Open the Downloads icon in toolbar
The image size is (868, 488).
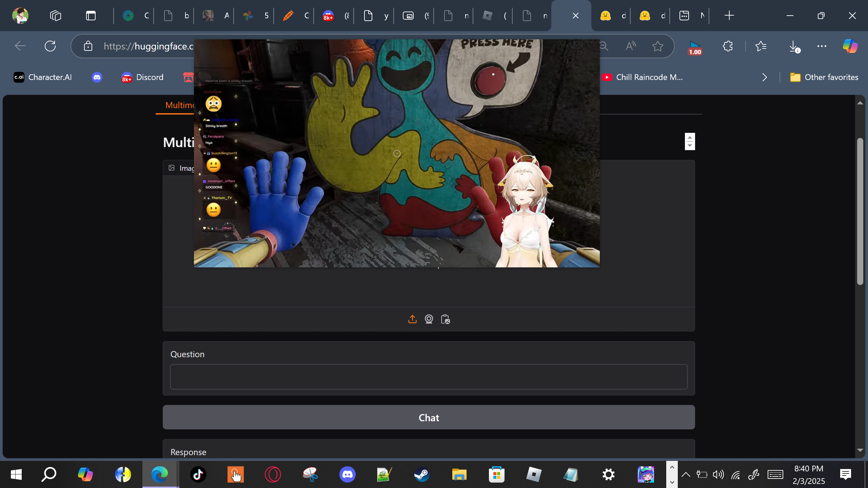click(x=794, y=46)
